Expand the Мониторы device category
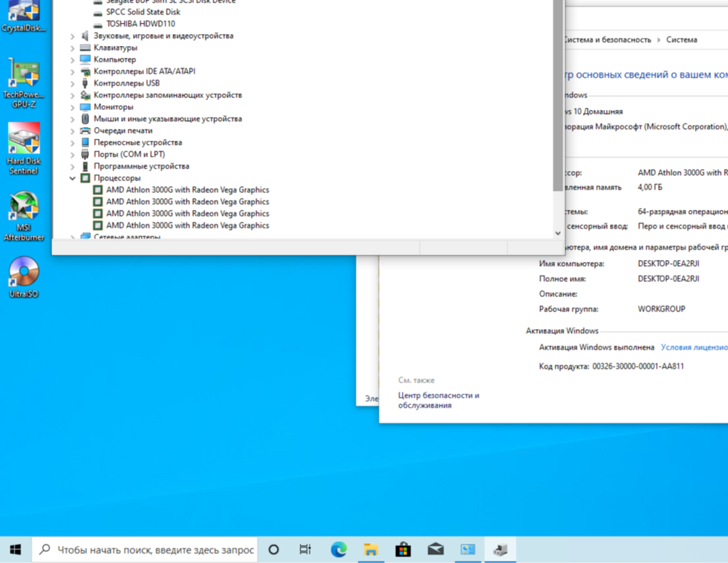 [73, 107]
